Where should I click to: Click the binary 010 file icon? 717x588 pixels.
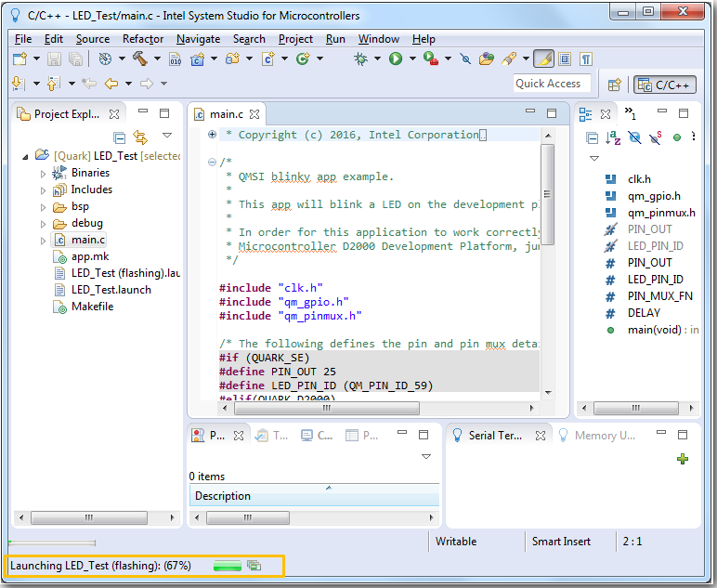point(176,59)
